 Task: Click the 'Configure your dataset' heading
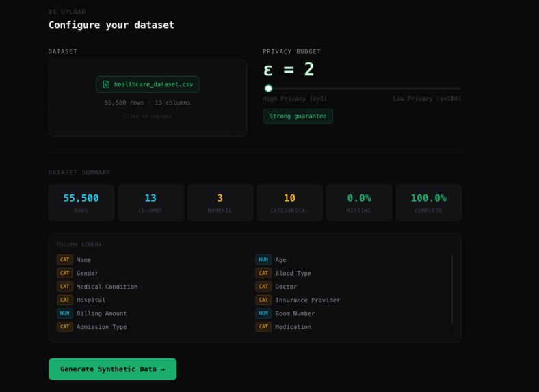point(111,25)
